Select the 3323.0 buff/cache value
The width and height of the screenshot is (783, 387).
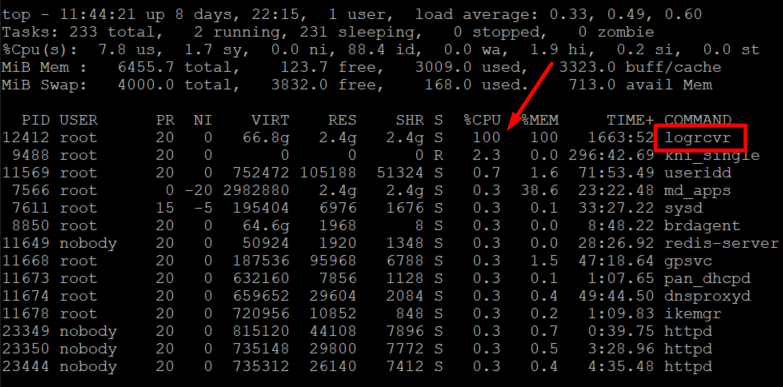587,67
